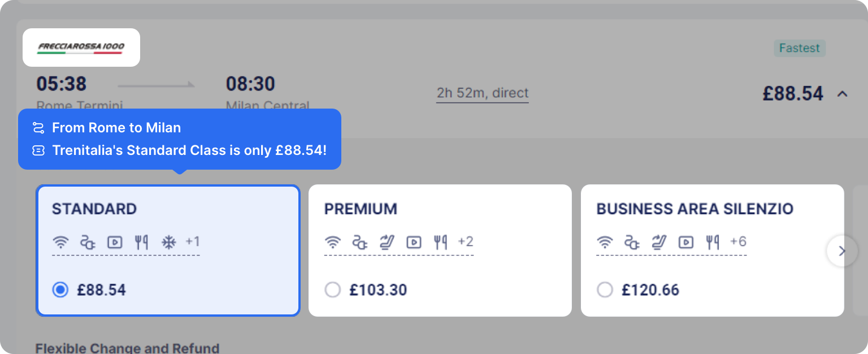Click the restaurant icon in Premium card
The image size is (868, 354).
click(x=441, y=243)
